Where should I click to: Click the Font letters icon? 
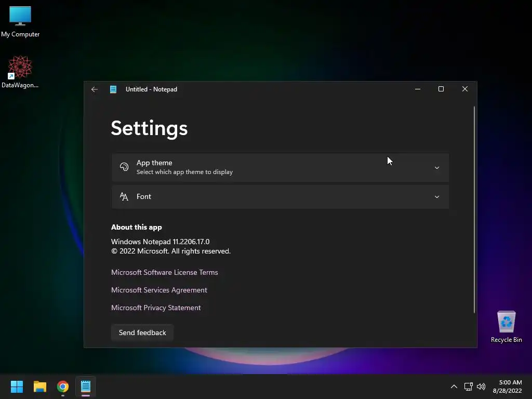pos(124,196)
